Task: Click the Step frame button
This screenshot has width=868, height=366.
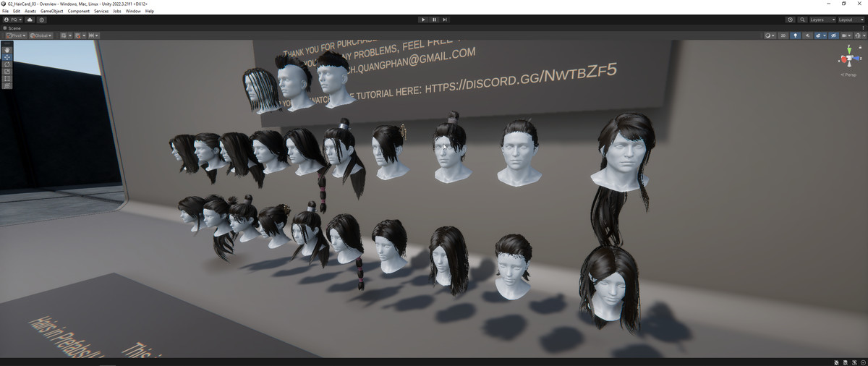Action: (x=445, y=20)
